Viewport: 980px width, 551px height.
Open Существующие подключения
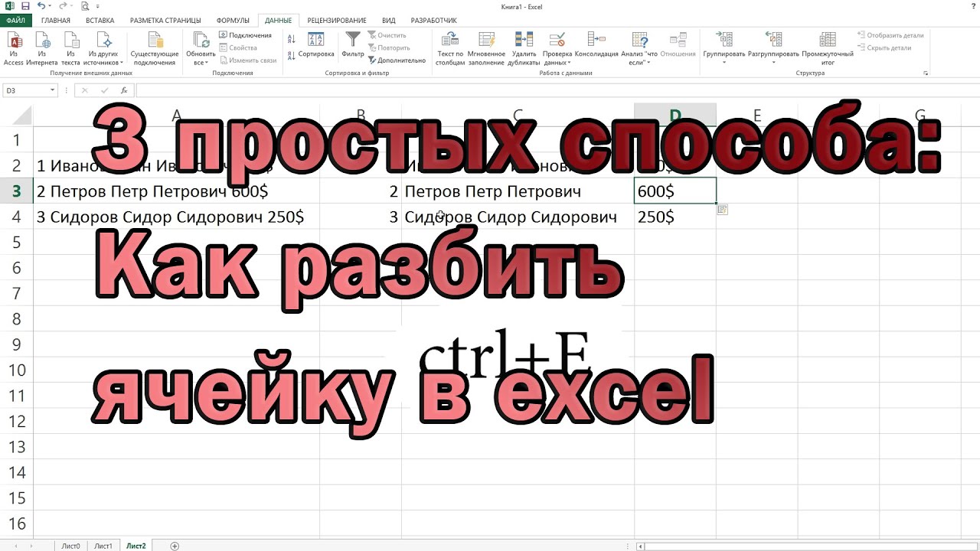[x=155, y=48]
